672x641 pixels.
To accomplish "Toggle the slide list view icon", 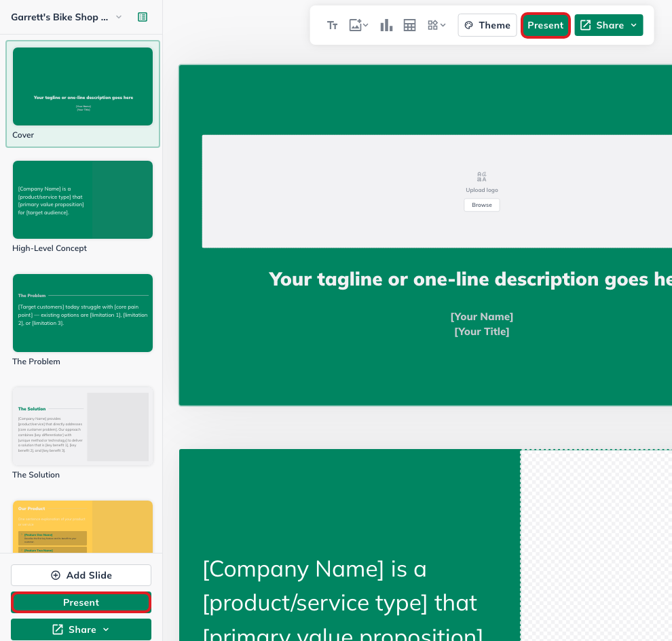I will click(143, 17).
